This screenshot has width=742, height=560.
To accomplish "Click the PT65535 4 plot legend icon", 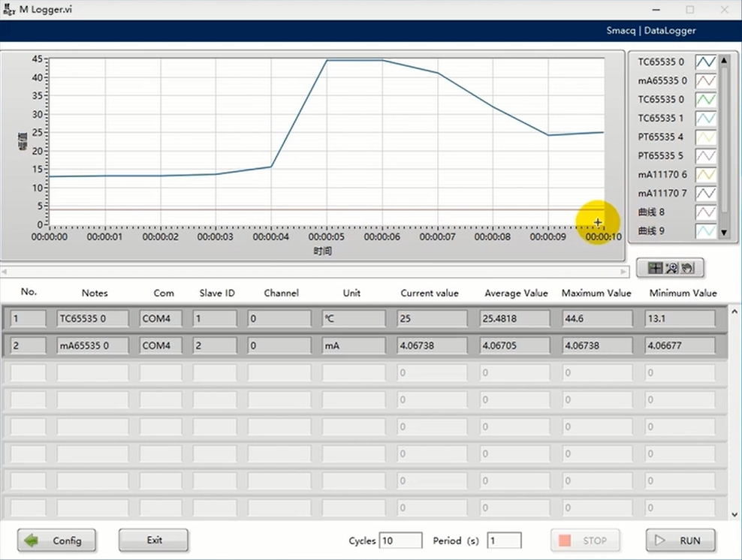I will pos(705,137).
